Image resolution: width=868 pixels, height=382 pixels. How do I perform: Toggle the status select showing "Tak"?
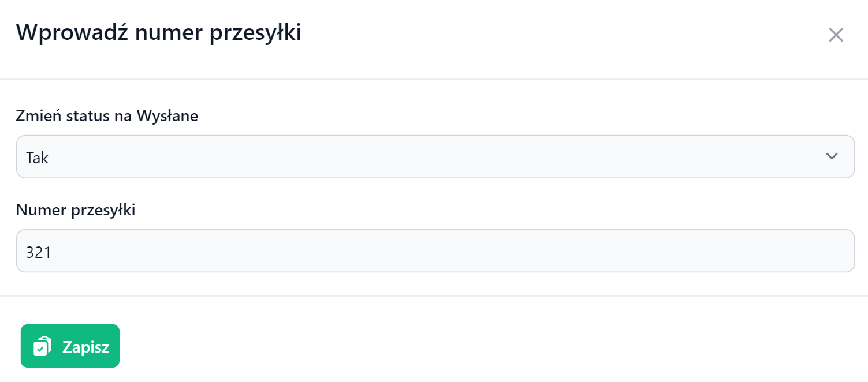pyautogui.click(x=434, y=157)
